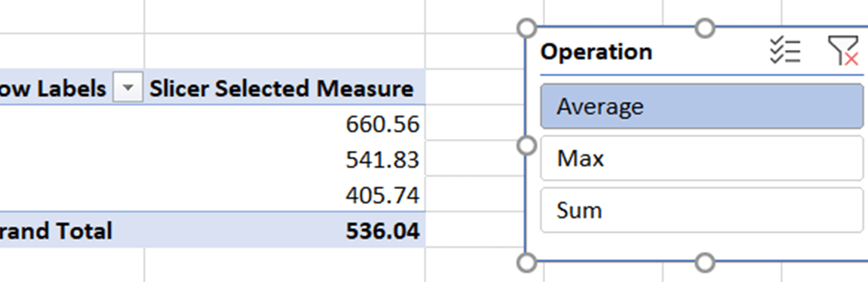Screen dimensions: 868x282
Task: Enable multi-select in the Operation slicer
Action: 785,51
